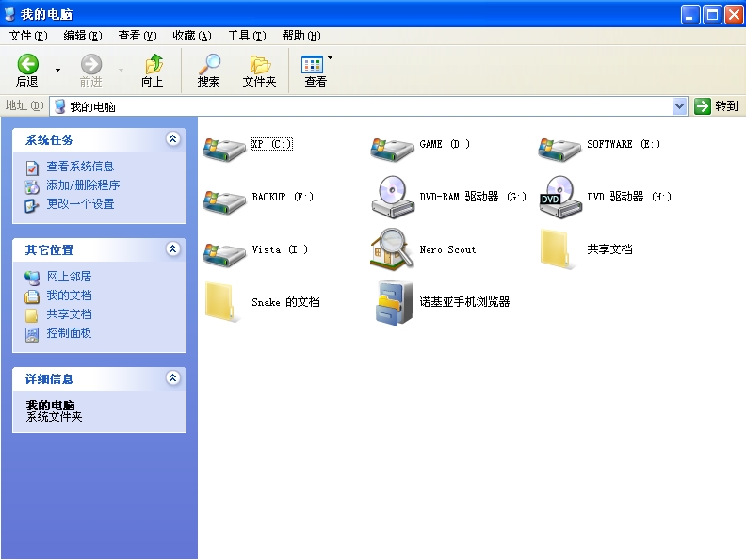Viewport: 746px width, 560px height.
Task: Open the 文件(F) menu
Action: click(x=27, y=36)
